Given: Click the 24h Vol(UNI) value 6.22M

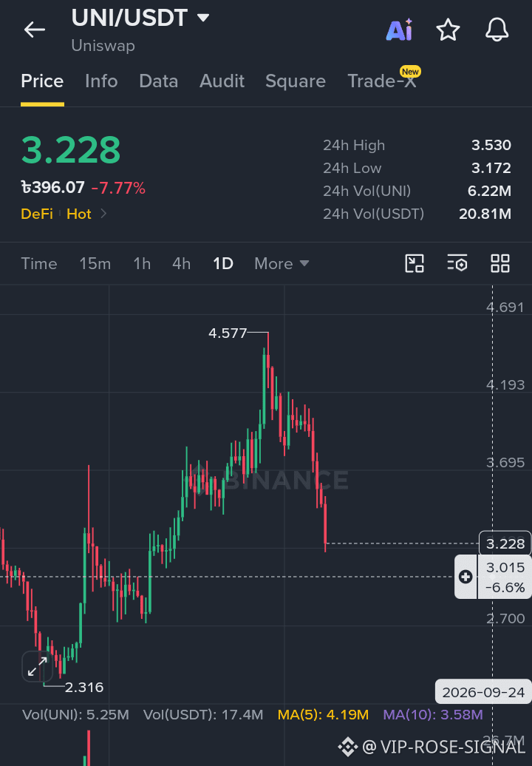Looking at the screenshot, I should coord(489,191).
